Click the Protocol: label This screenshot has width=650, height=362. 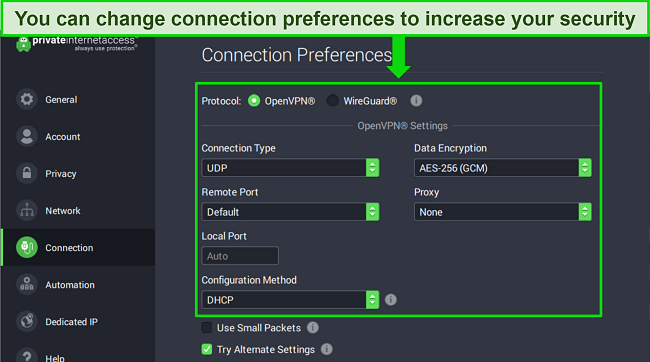pos(221,101)
